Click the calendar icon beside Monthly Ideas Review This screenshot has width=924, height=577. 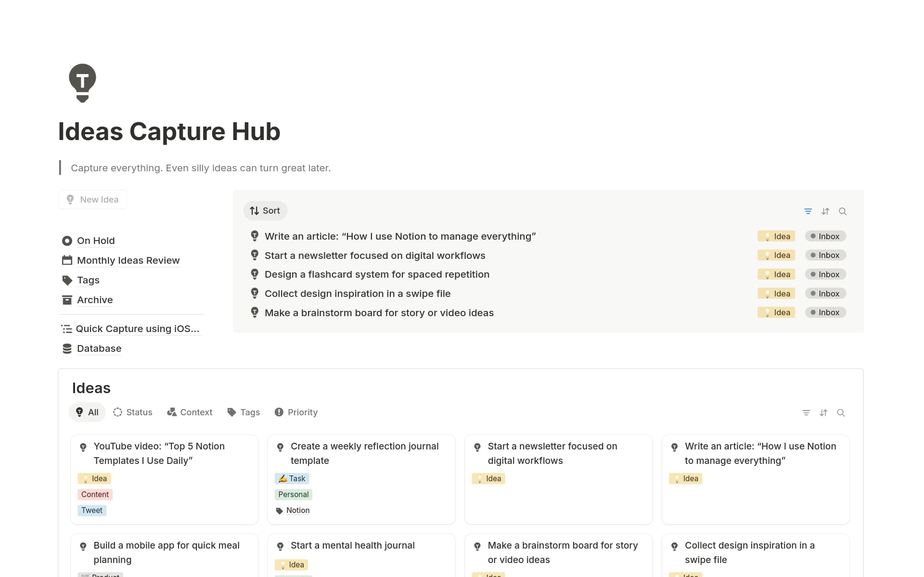67,260
